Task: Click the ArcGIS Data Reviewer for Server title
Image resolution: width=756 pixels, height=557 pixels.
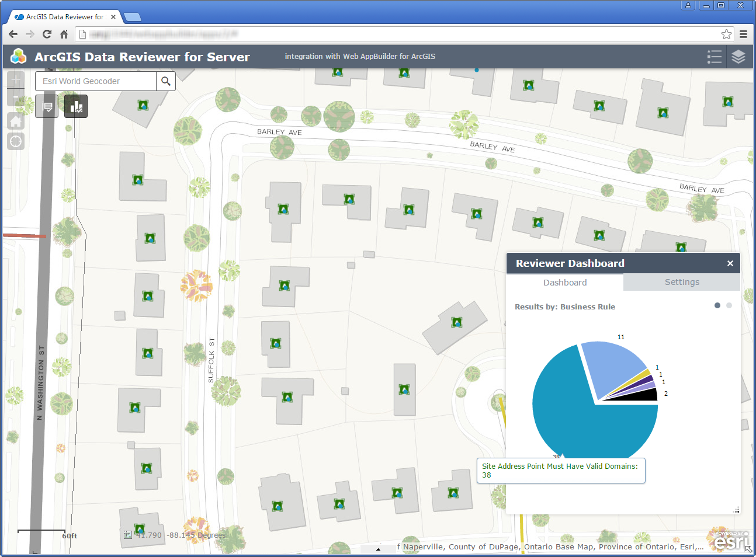Action: pyautogui.click(x=142, y=57)
